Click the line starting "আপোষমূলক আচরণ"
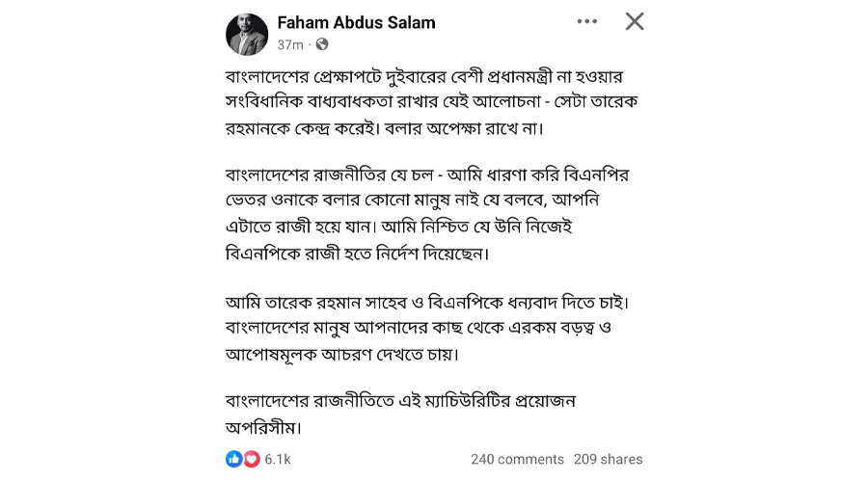 pyautogui.click(x=340, y=354)
